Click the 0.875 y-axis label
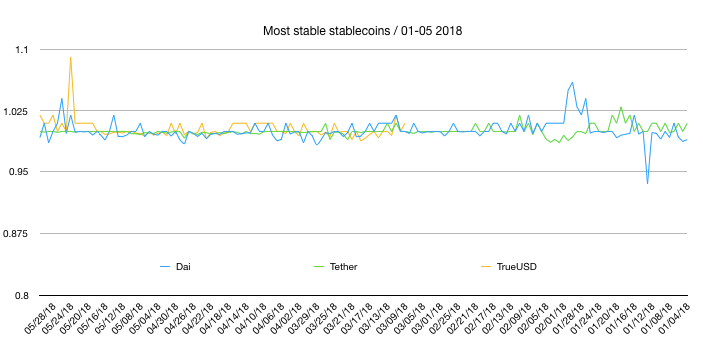The height and width of the screenshot is (362, 703). pyautogui.click(x=17, y=234)
